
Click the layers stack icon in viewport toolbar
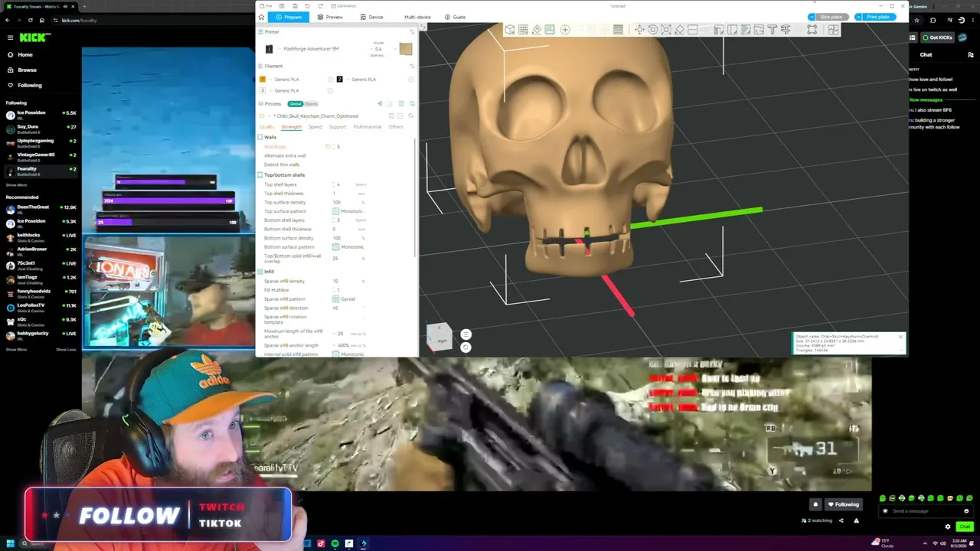pyautogui.click(x=618, y=30)
